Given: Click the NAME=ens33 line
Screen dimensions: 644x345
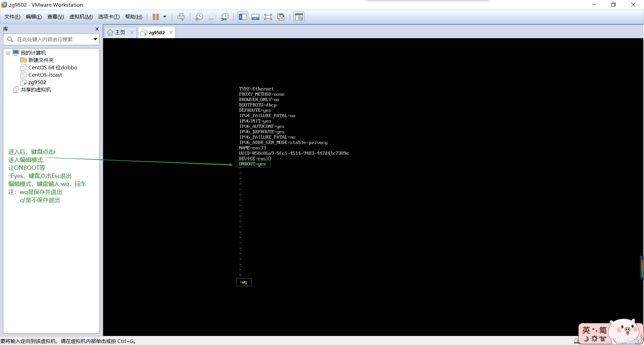Looking at the screenshot, I should coord(252,148).
